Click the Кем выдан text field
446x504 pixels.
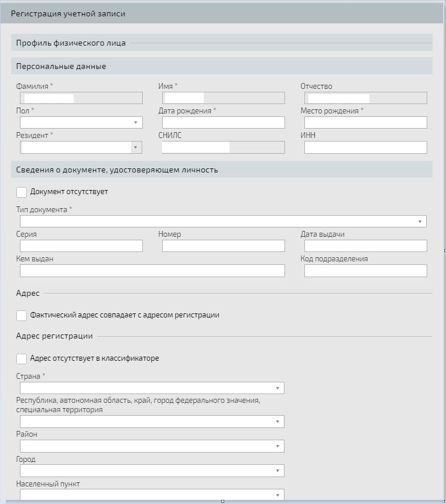(x=152, y=271)
